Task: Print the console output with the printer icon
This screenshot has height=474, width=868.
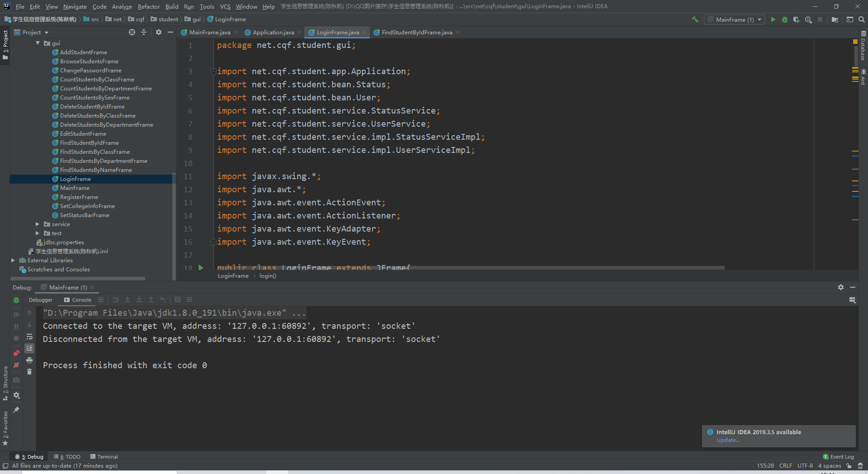Action: click(x=29, y=360)
